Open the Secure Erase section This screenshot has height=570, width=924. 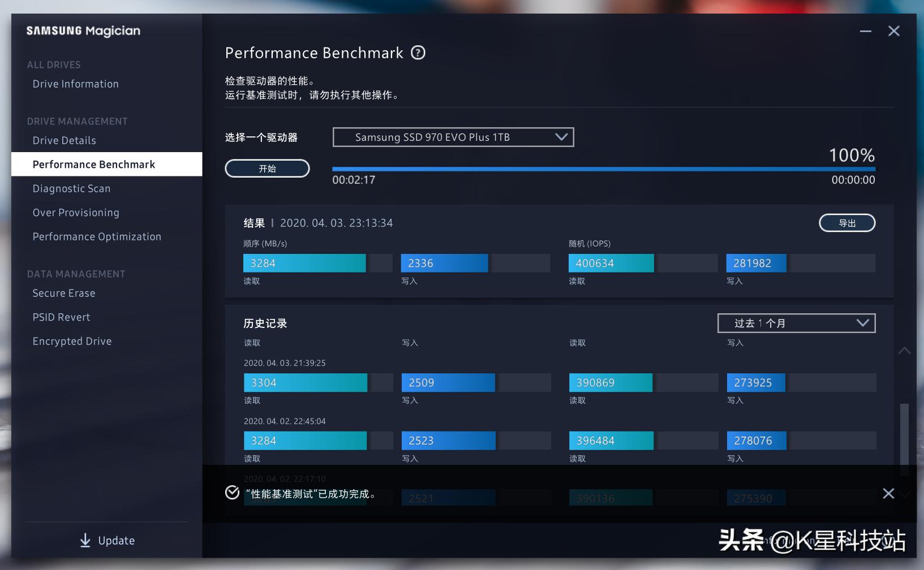click(x=63, y=293)
